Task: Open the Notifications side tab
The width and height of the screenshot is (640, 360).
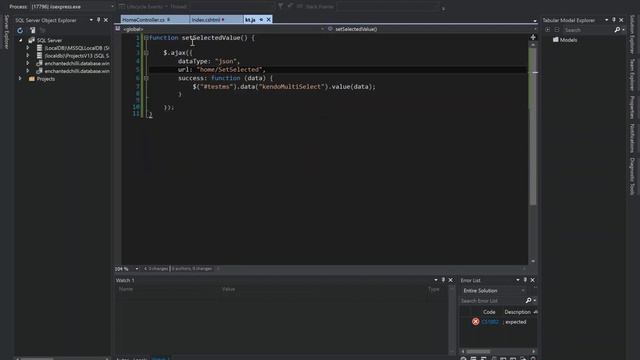Action: 632,138
